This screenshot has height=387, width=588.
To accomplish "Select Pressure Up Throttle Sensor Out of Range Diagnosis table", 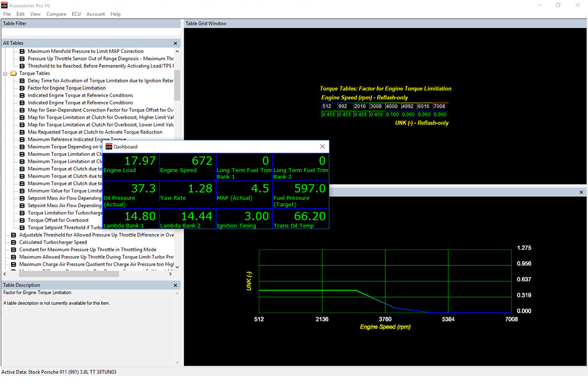I will tap(101, 58).
